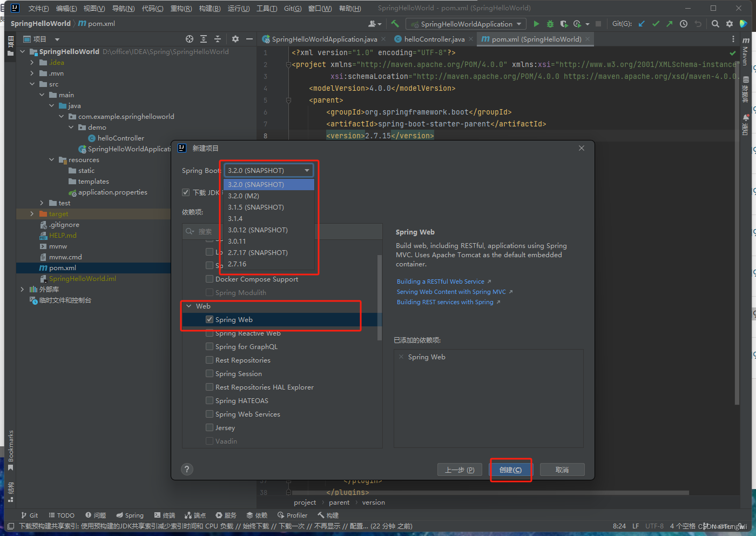Open the 终端 terminal tool window

pyautogui.click(x=165, y=515)
